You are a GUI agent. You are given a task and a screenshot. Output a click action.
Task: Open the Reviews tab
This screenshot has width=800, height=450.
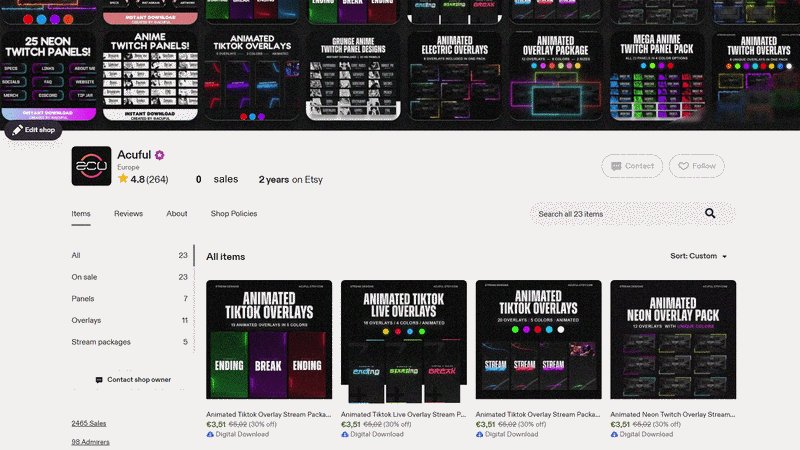[128, 214]
